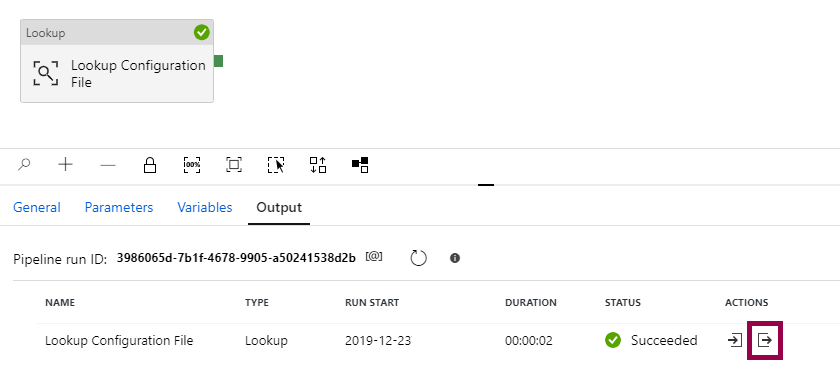Click the Lookup Configuration File row name
This screenshot has height=370, width=840.
pos(119,341)
